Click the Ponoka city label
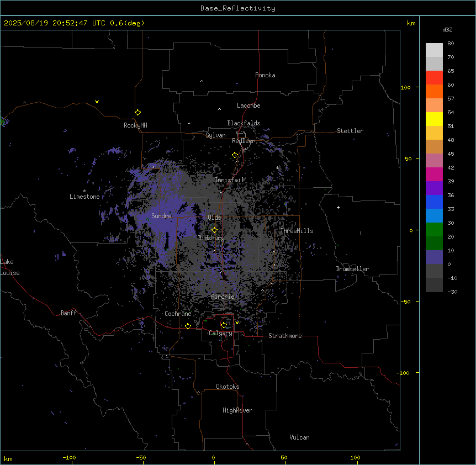Screen dimensions: 476x465 (x=265, y=75)
